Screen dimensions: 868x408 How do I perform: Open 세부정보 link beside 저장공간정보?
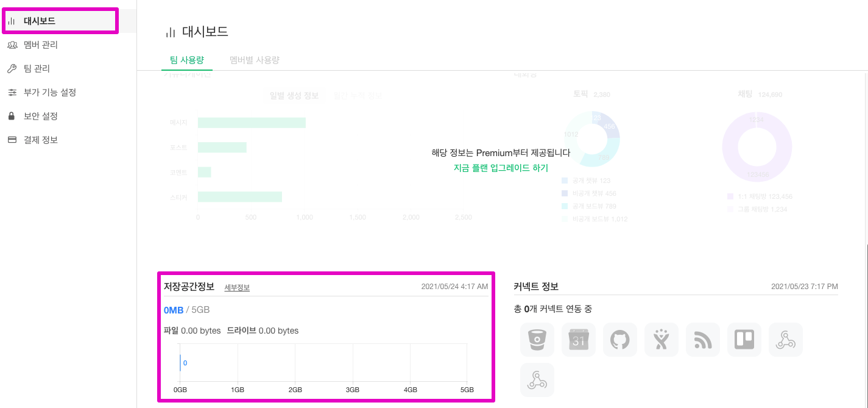(237, 288)
